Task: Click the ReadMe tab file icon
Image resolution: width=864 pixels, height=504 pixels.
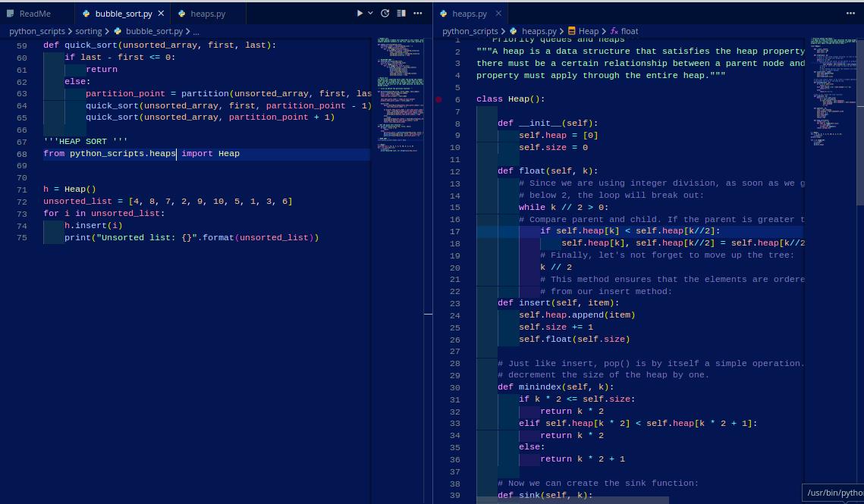Action: tap(11, 13)
